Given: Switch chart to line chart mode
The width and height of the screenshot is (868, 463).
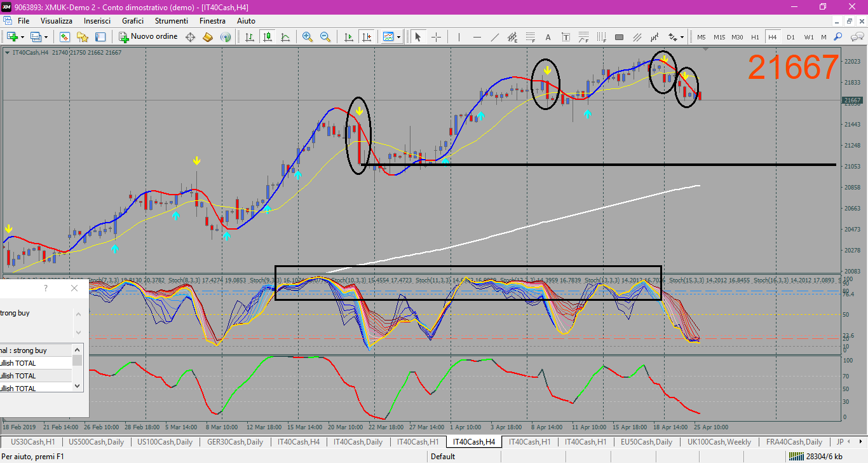Looking at the screenshot, I should [x=285, y=37].
